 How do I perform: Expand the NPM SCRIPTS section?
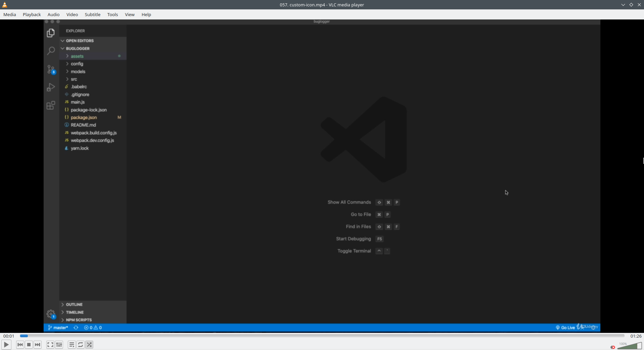tap(93, 320)
